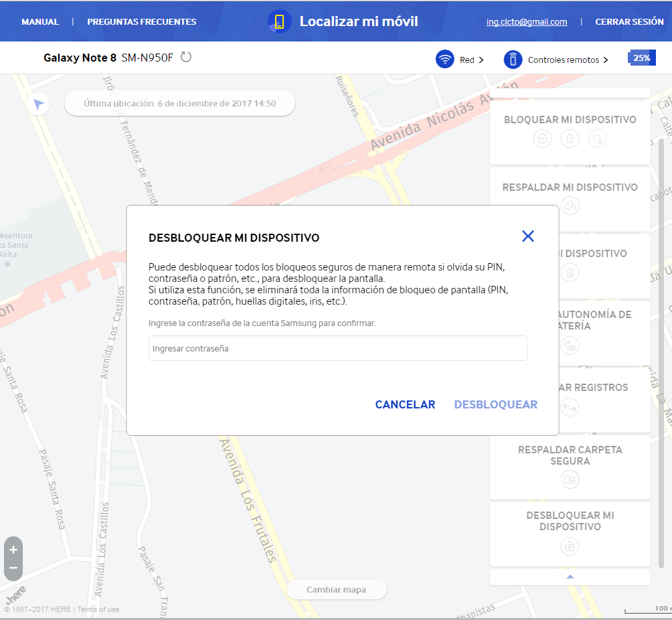
Task: Click the Galaxy Note 8 device name
Action: [x=80, y=58]
